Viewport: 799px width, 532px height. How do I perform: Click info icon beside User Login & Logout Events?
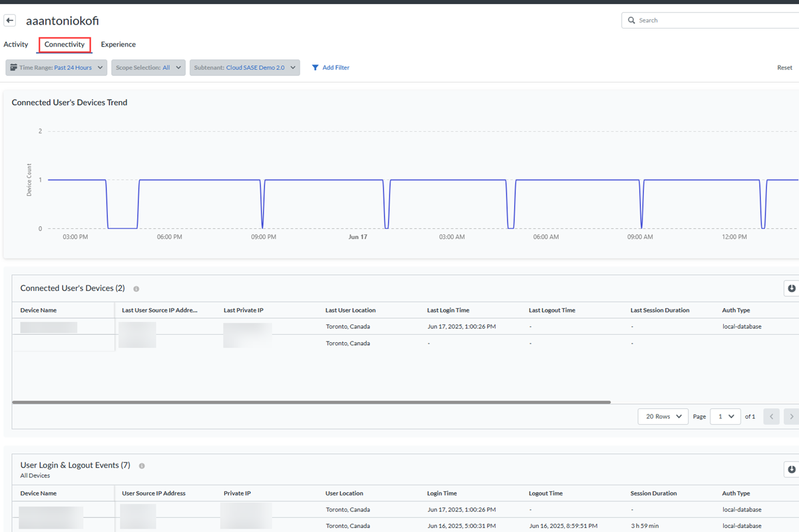coord(142,466)
